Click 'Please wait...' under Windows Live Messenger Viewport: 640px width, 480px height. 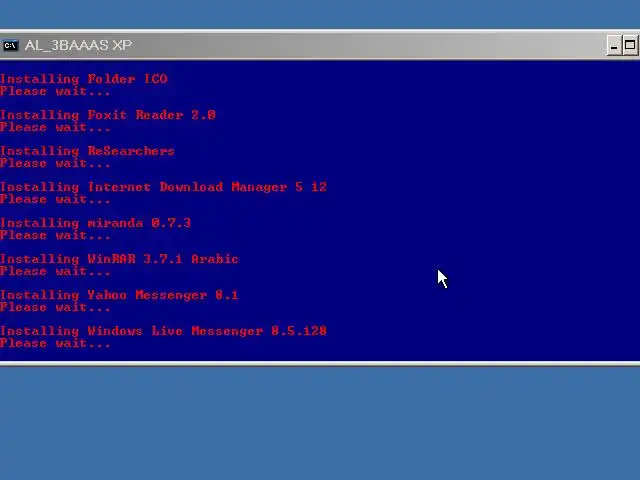click(x=55, y=343)
